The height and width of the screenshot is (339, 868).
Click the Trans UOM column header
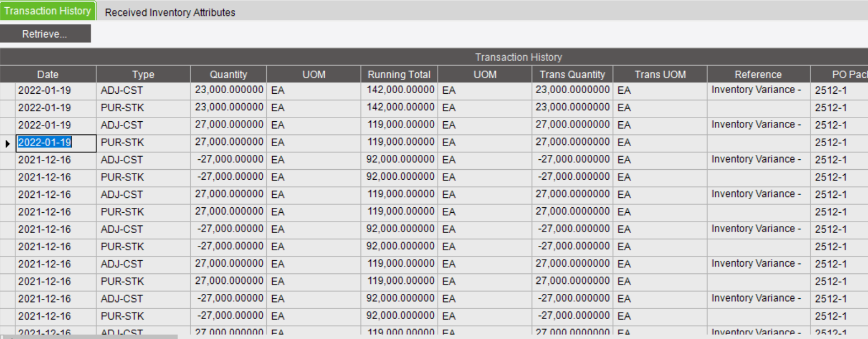coord(660,74)
